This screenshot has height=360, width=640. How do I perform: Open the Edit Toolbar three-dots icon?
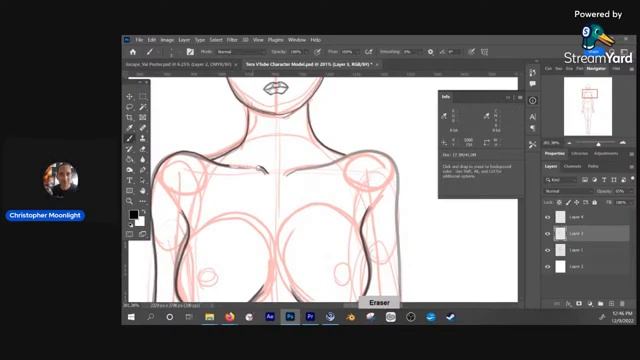pos(142,201)
